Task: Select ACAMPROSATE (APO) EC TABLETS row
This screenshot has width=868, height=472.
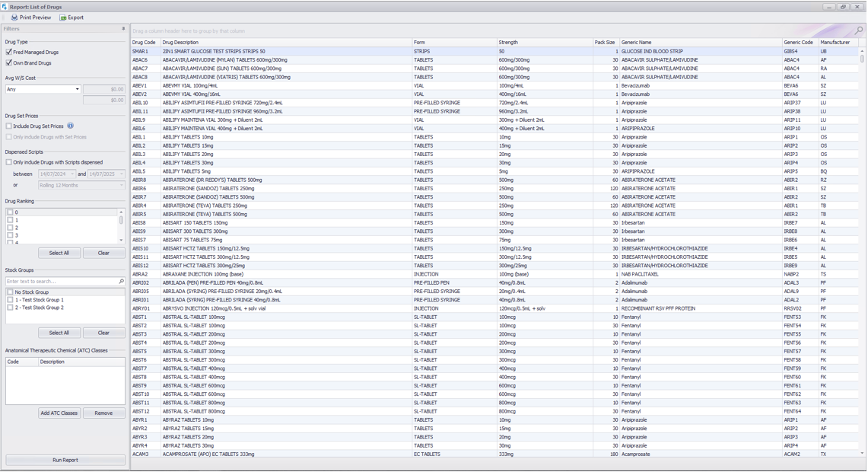Action: (x=495, y=454)
